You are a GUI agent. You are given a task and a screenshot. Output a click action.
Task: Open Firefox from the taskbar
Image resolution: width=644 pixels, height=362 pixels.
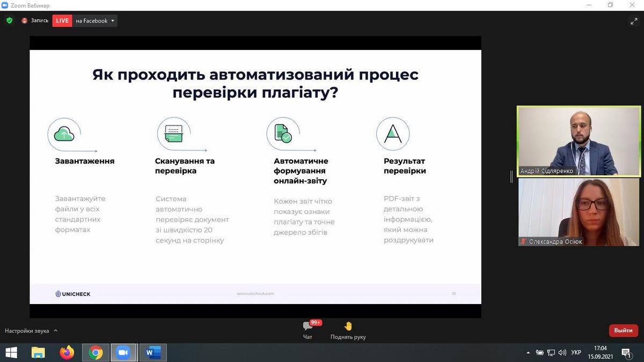[x=67, y=352]
